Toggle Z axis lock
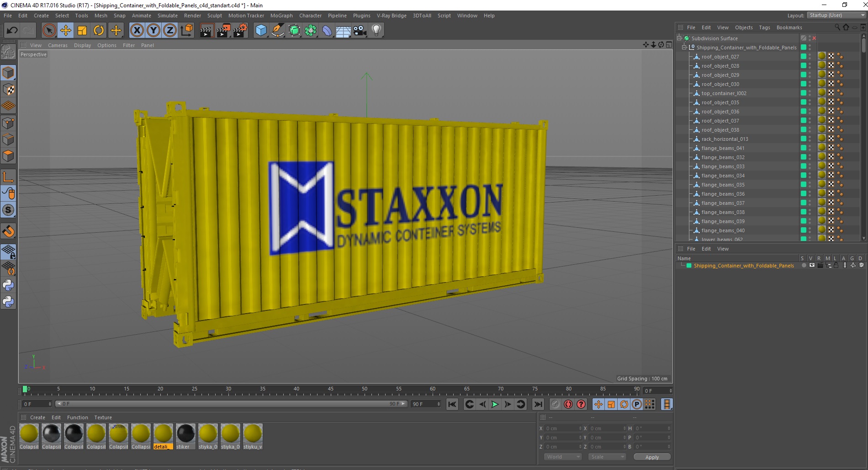This screenshot has width=868, height=470. [x=170, y=31]
